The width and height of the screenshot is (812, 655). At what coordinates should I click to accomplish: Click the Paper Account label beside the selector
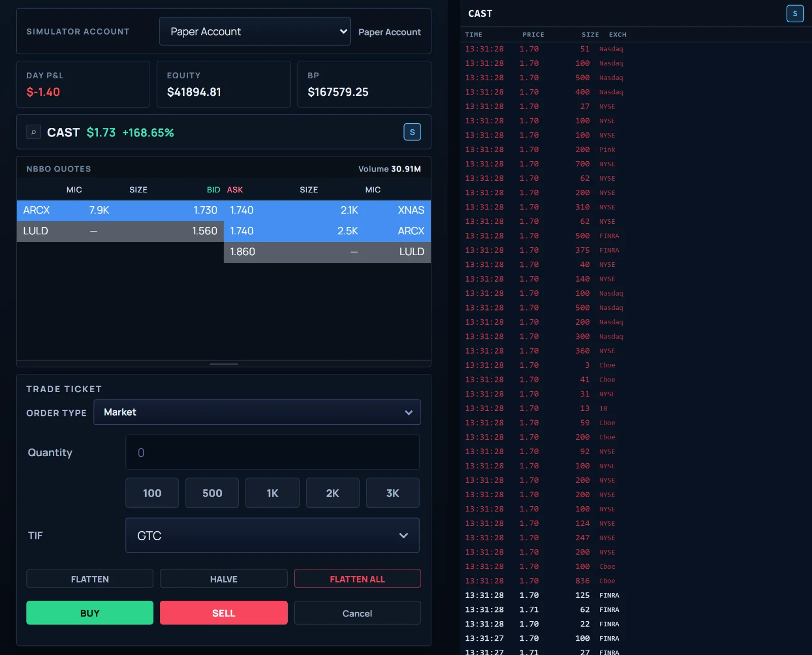coord(390,32)
